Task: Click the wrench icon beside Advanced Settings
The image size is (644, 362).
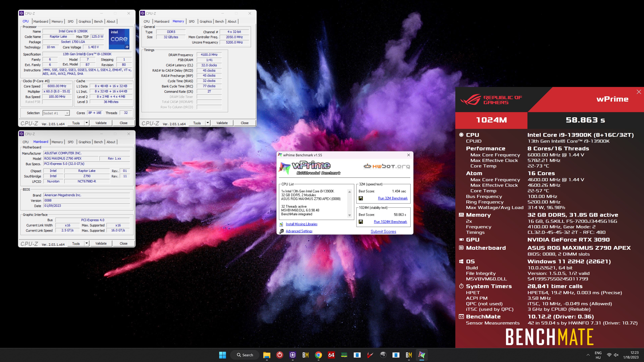Action: tap(281, 231)
